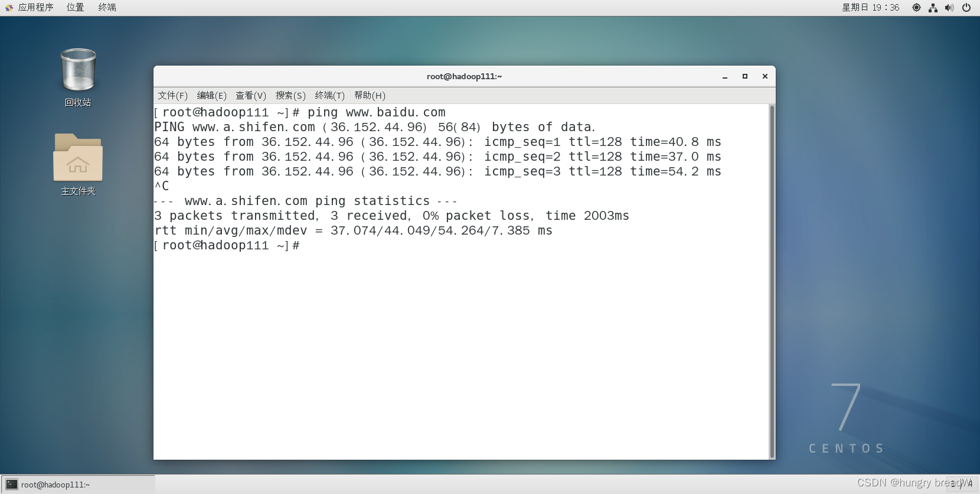
Task: Click the volume speaker icon
Action: (x=949, y=8)
